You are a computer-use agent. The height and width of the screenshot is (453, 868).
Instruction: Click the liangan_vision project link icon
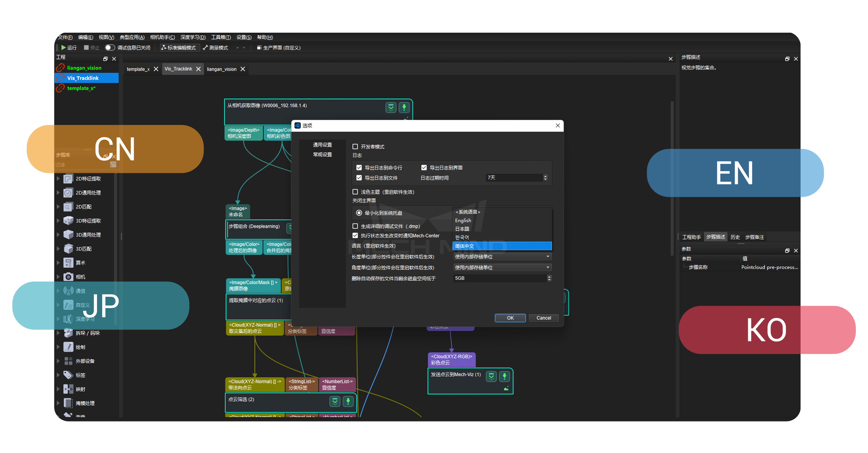click(60, 68)
